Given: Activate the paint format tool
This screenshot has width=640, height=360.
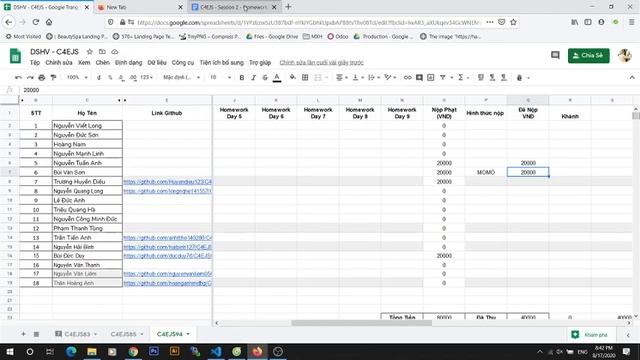Looking at the screenshot, I should tap(53, 77).
